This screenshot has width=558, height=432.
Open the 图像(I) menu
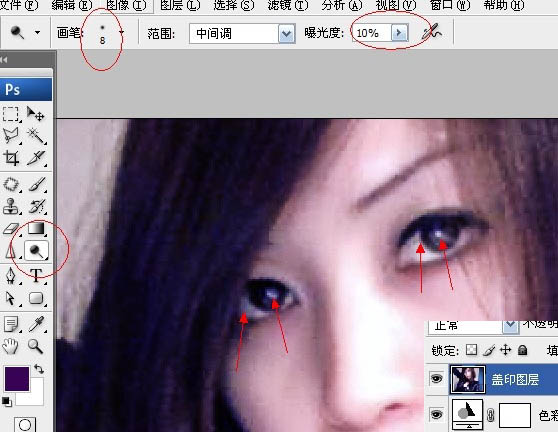pos(126,5)
